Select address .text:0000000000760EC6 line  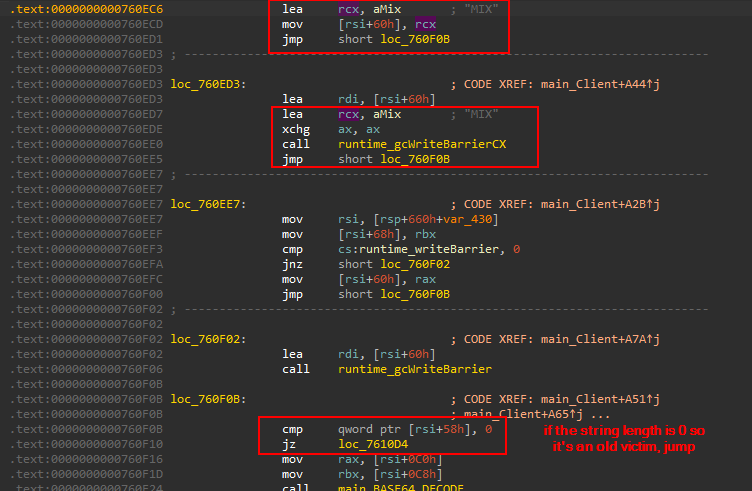point(87,9)
